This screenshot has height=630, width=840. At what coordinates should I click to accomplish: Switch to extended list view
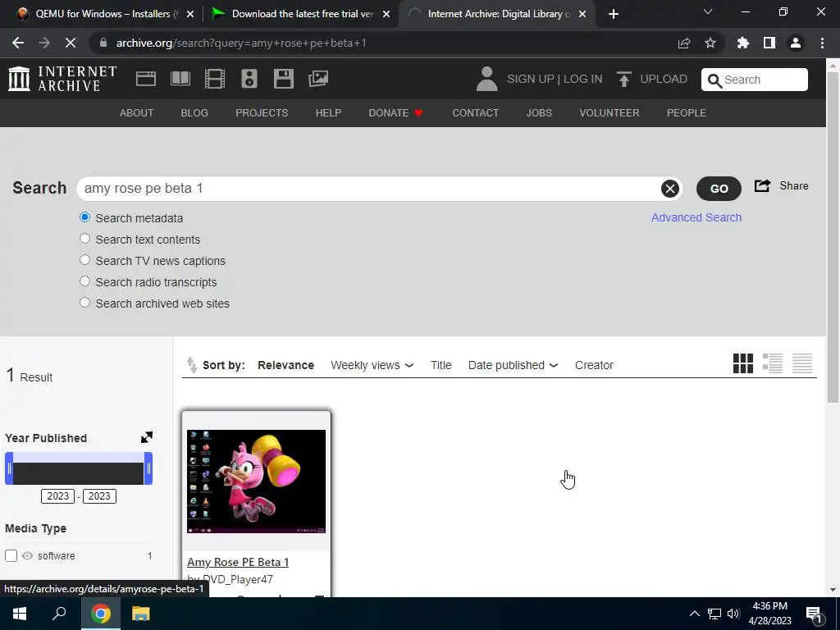coord(773,363)
